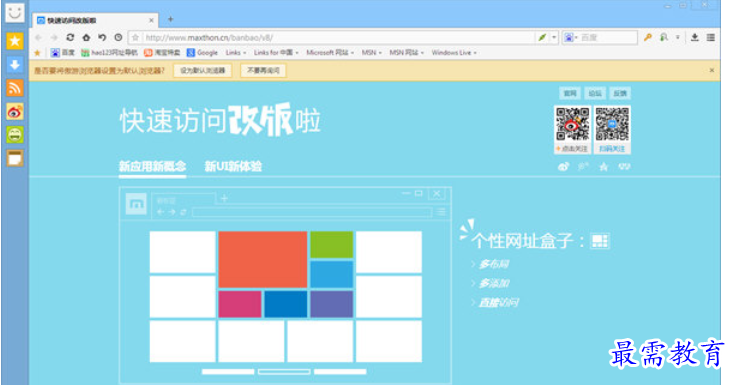Open the Favorites star in sidebar
733x385 pixels.
(15, 41)
